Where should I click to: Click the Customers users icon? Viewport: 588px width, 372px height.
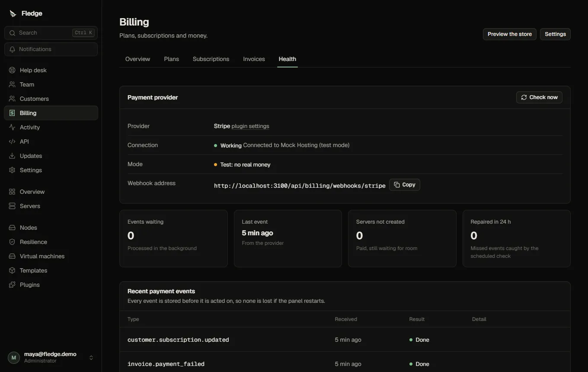12,99
